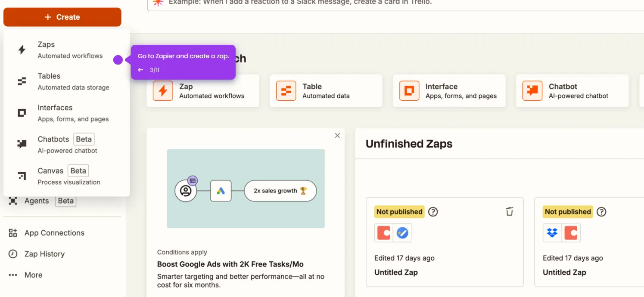The image size is (644, 297).
Task: Click the orange Zap card icon
Action: tap(163, 91)
